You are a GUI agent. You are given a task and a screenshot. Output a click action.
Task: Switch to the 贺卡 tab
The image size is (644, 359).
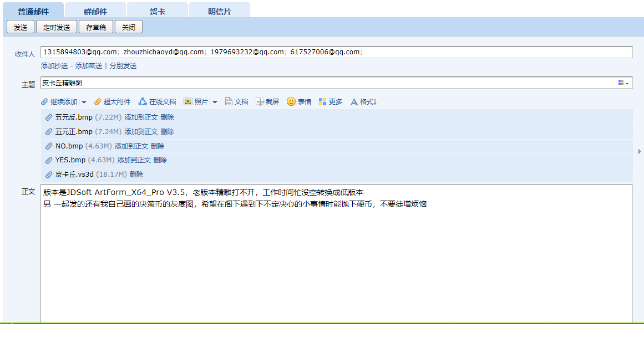click(x=158, y=11)
